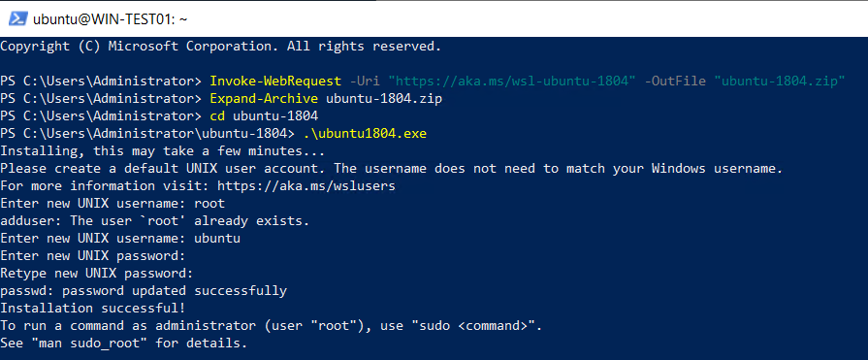Image resolution: width=868 pixels, height=360 pixels.
Task: Click the Invoke-WebRequest command text
Action: tap(275, 82)
